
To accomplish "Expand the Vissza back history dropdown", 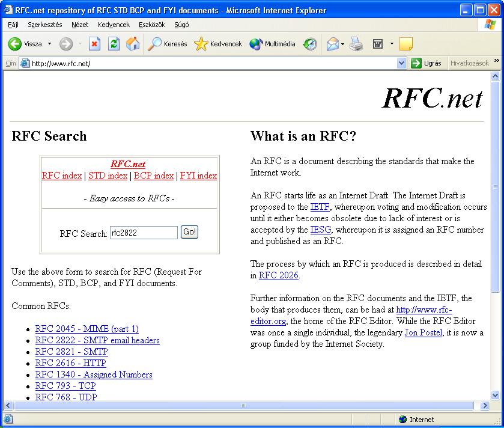I will pyautogui.click(x=49, y=44).
